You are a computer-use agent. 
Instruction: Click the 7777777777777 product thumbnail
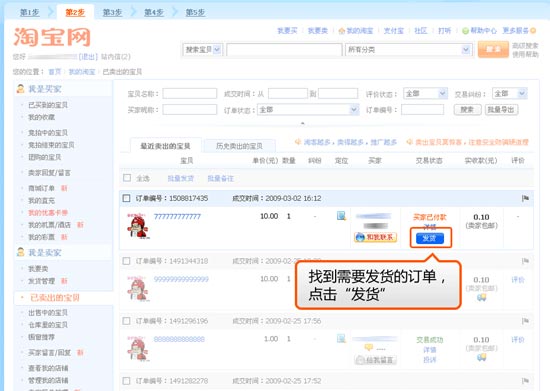point(138,225)
